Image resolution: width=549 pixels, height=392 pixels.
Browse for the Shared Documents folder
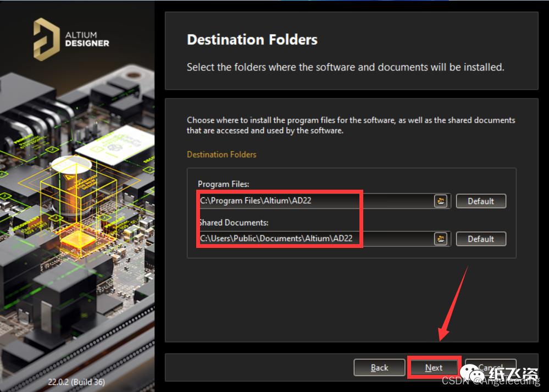pos(440,239)
